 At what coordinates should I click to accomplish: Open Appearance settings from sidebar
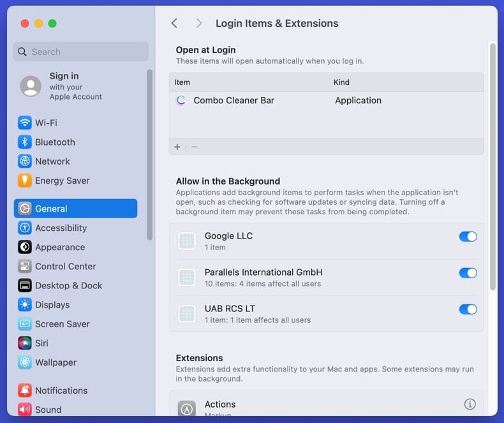coord(75,247)
